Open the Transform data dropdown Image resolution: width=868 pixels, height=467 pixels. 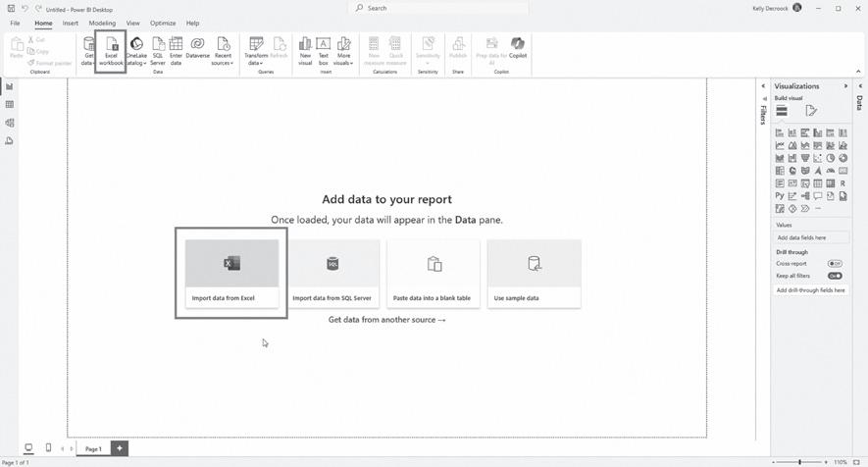tap(256, 52)
